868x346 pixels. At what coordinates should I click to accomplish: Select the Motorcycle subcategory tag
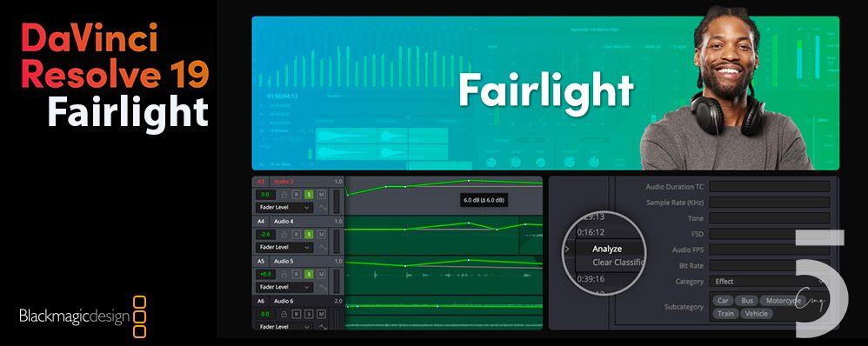tap(780, 301)
